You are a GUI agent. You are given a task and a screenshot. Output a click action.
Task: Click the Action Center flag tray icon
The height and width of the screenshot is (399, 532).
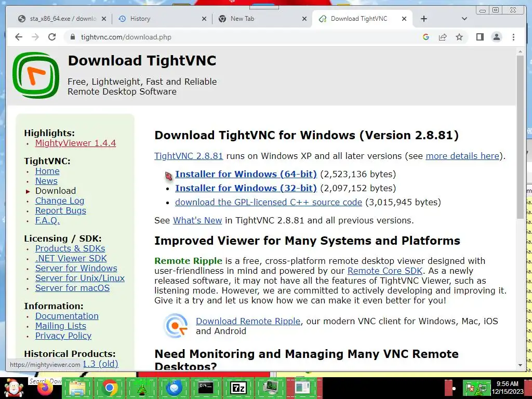click(x=470, y=388)
